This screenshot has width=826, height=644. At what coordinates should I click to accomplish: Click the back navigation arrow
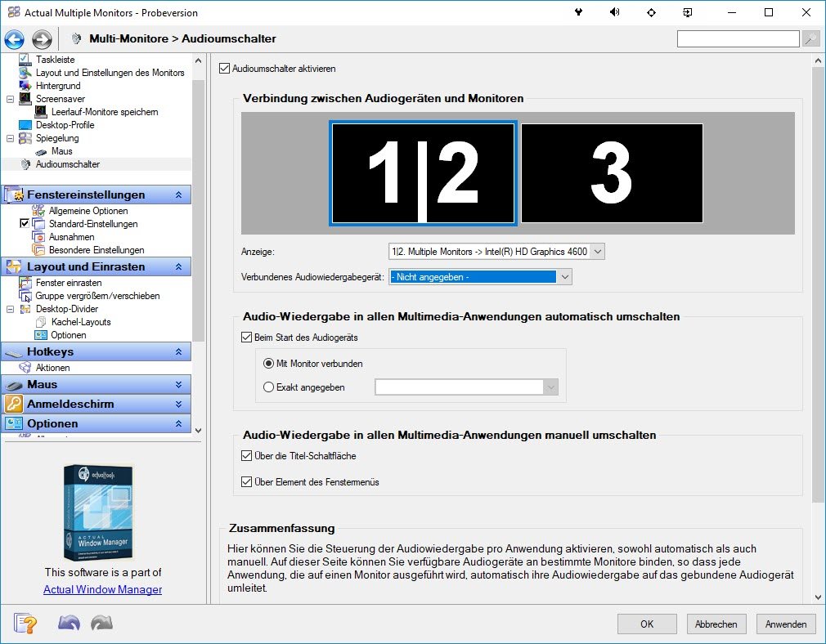click(x=14, y=39)
